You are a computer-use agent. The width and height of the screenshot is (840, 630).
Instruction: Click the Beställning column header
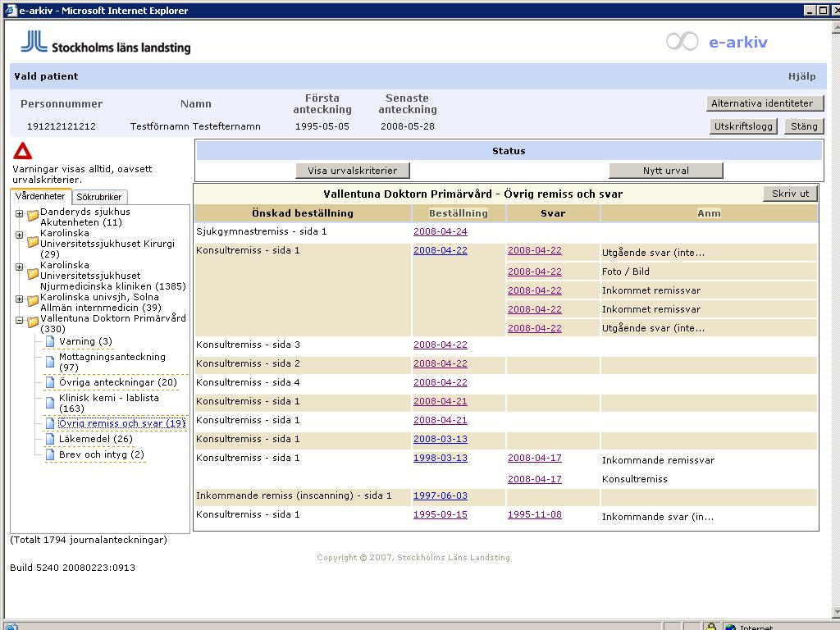(459, 213)
